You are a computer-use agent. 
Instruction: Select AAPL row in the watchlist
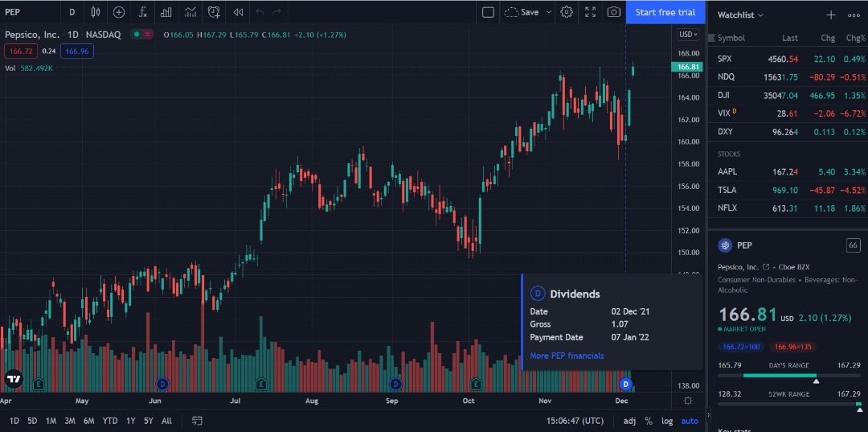tap(788, 171)
